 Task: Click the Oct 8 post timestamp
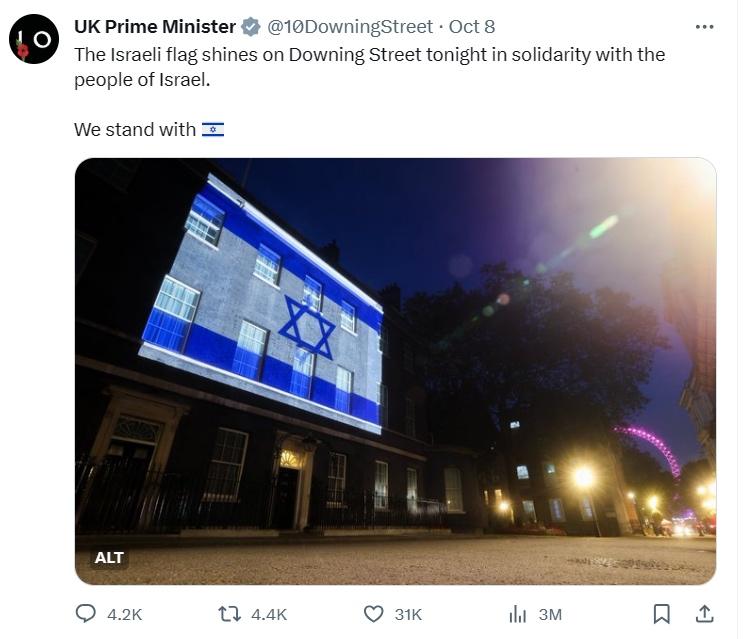tap(472, 27)
